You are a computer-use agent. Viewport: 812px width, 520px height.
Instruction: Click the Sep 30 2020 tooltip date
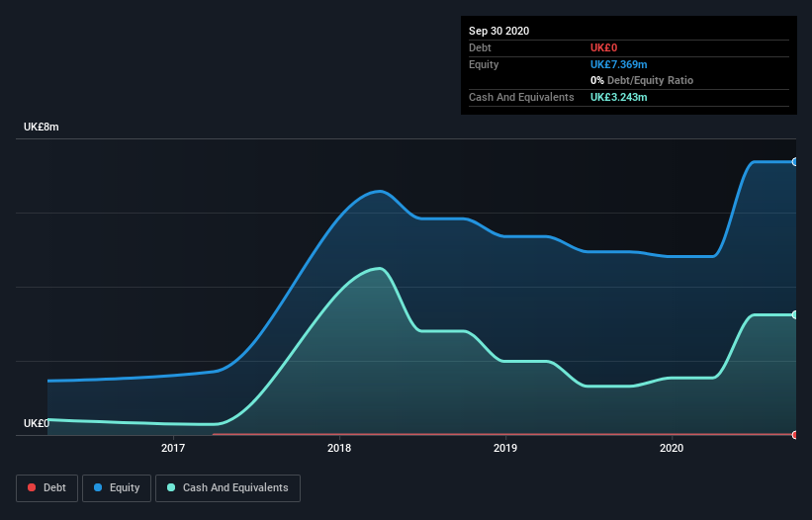(x=499, y=31)
